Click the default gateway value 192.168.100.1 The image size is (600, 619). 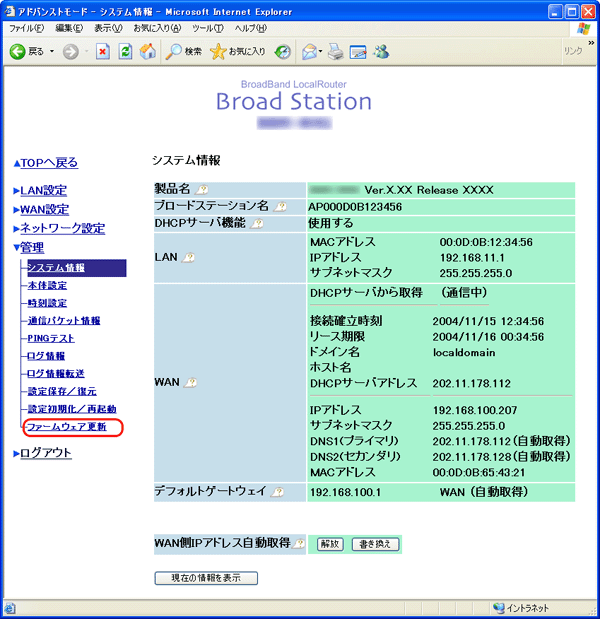coord(345,493)
